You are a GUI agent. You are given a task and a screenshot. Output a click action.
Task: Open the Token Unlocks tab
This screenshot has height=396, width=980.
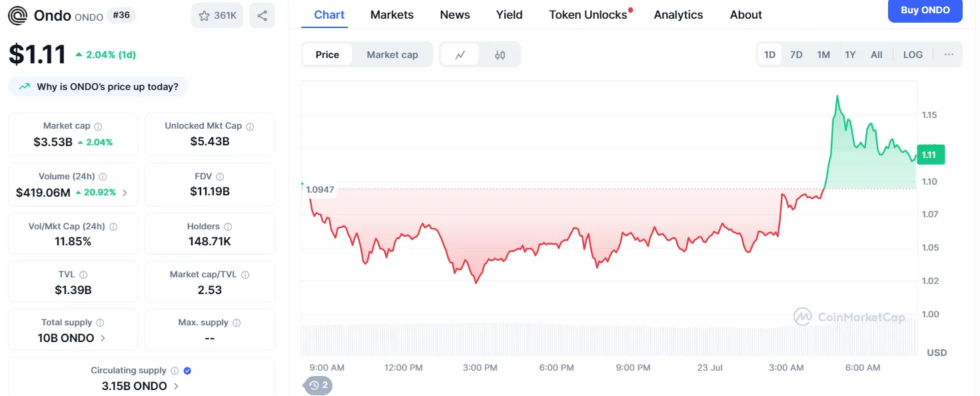588,15
